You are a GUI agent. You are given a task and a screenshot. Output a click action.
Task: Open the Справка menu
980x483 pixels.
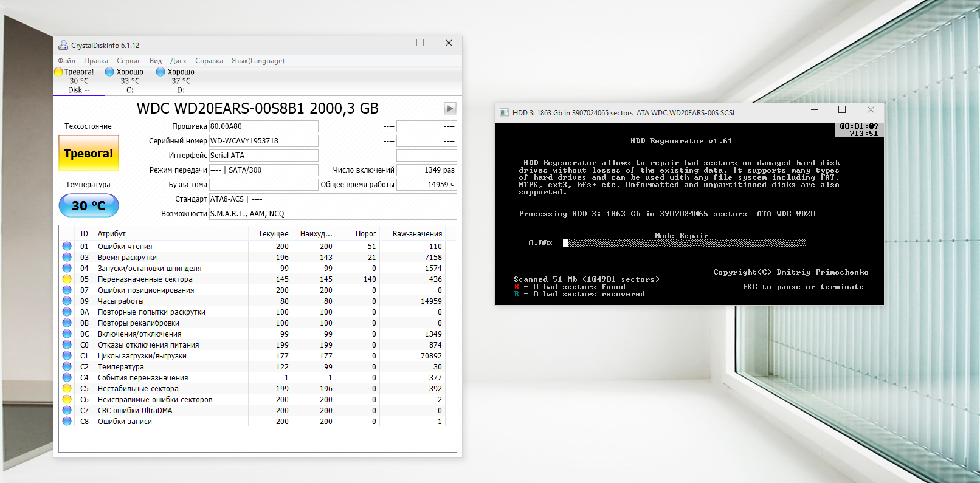point(209,61)
